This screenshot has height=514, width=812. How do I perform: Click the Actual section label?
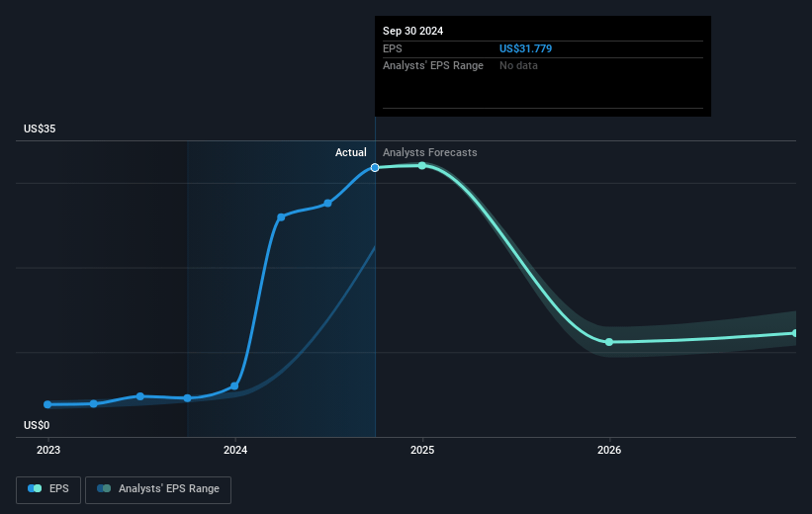[x=350, y=152]
